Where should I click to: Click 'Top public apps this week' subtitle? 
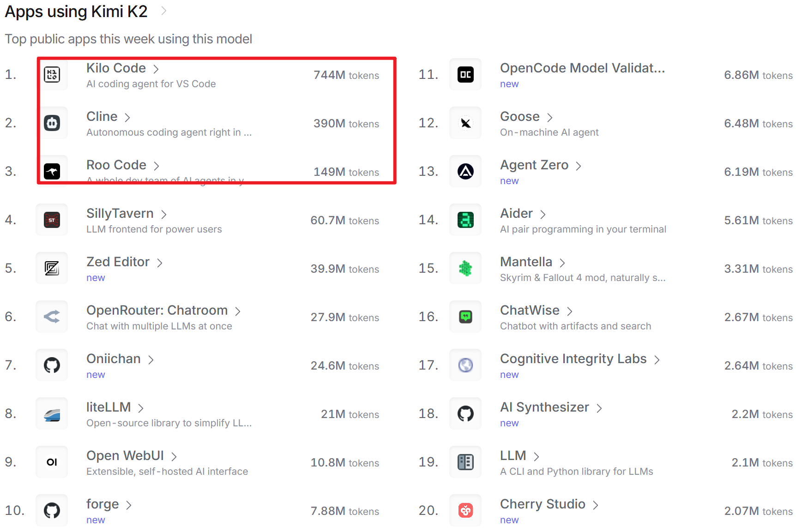(x=128, y=39)
